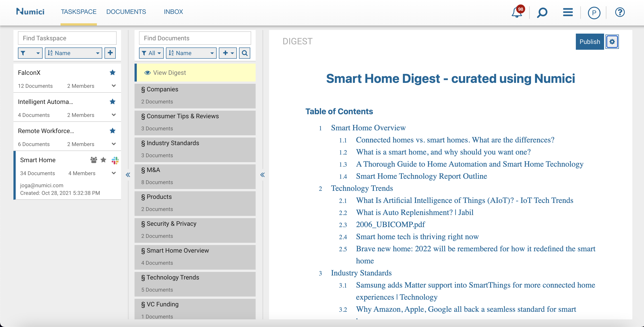Open 'Smart home tech is thriving' link
Screen dimensions: 644x327
click(417, 237)
